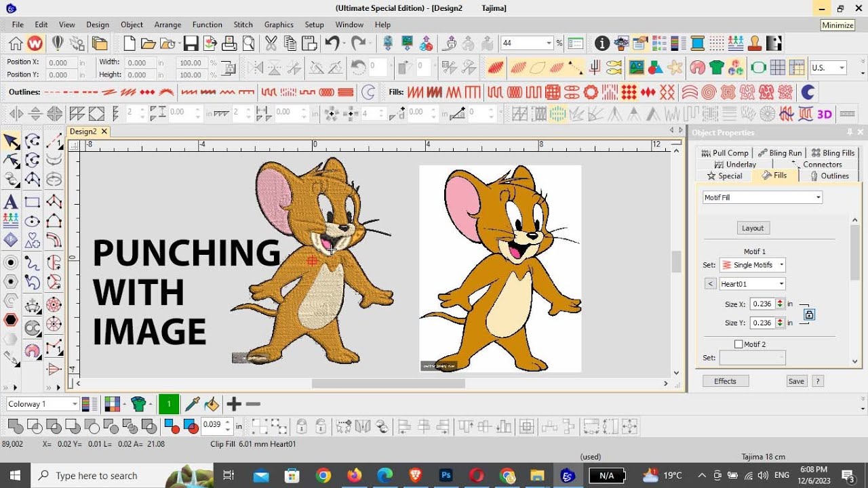Click the Undo arrow icon
The width and height of the screenshot is (868, 488).
click(331, 43)
